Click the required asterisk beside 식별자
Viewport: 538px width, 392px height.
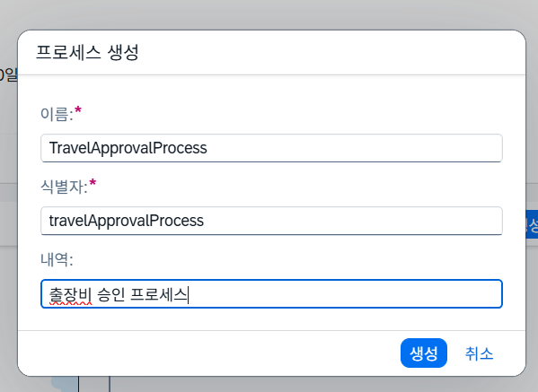[x=93, y=183]
